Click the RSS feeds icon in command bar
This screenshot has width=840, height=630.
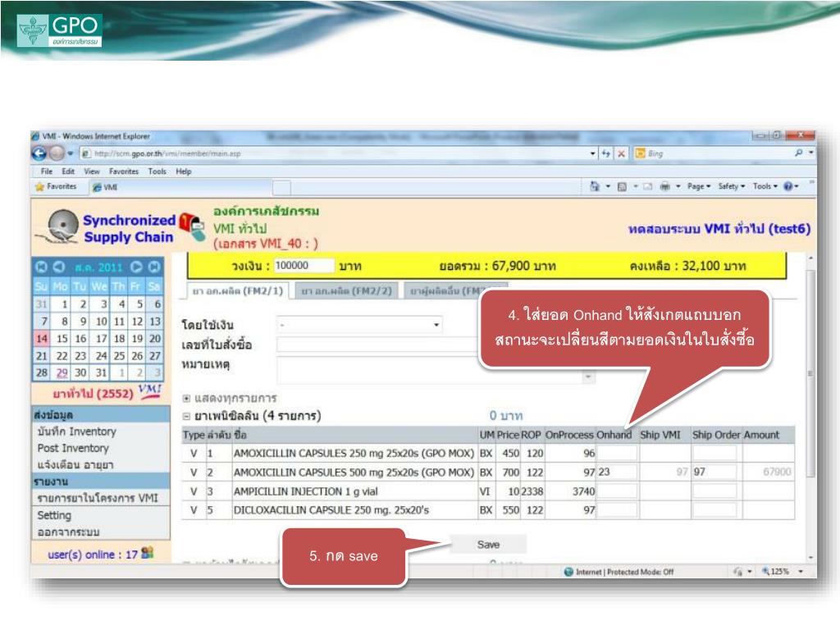622,186
